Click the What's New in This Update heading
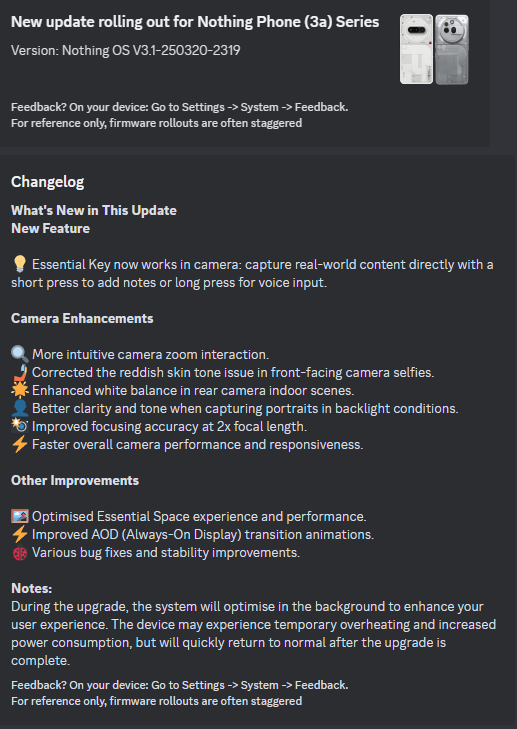517x729 pixels. [x=94, y=210]
